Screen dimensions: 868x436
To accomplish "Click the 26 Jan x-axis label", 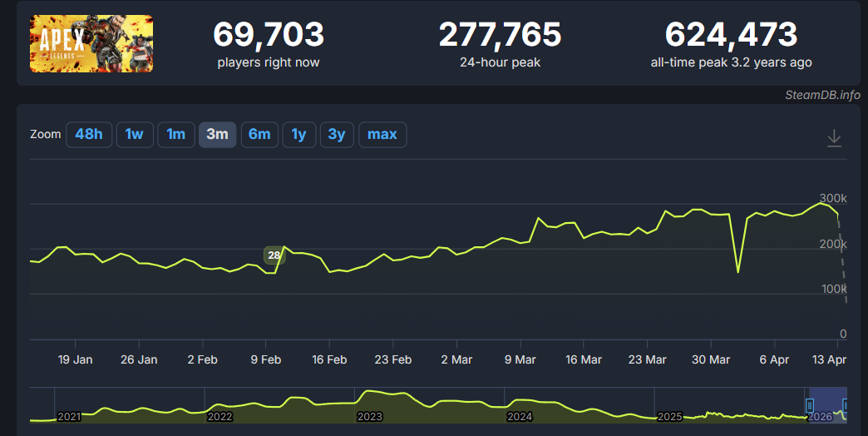I will pyautogui.click(x=139, y=359).
